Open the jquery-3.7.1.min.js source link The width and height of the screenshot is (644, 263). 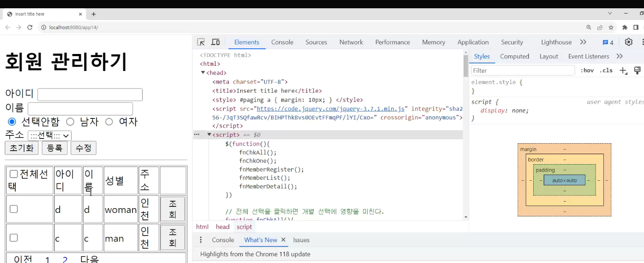click(x=331, y=109)
